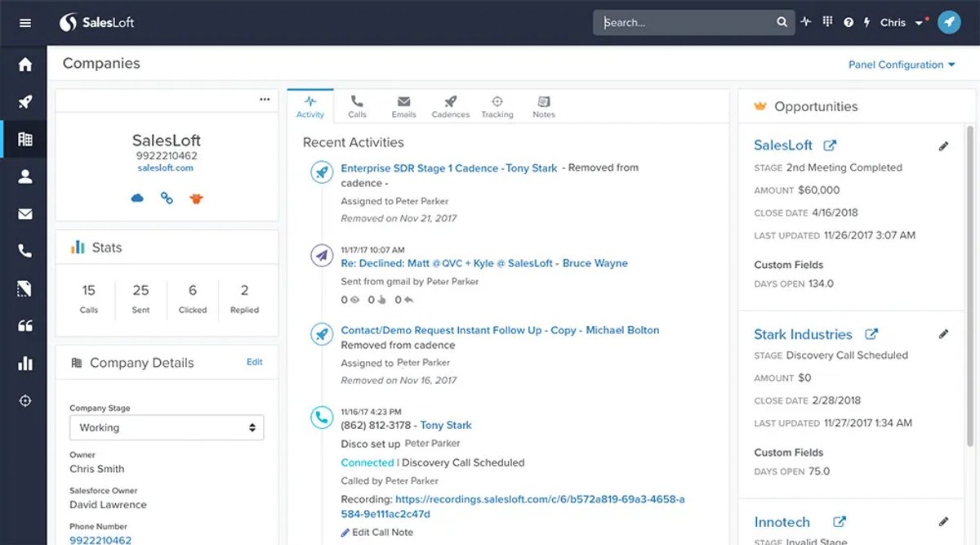Click the orange owl icon under SalesLoft
The image size is (980, 545).
[196, 198]
